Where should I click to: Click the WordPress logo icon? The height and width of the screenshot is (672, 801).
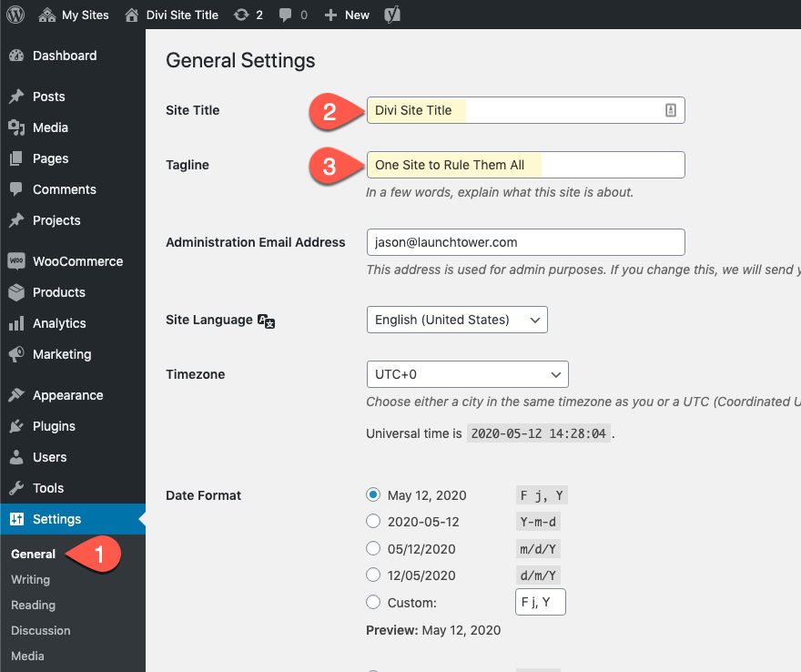15,15
